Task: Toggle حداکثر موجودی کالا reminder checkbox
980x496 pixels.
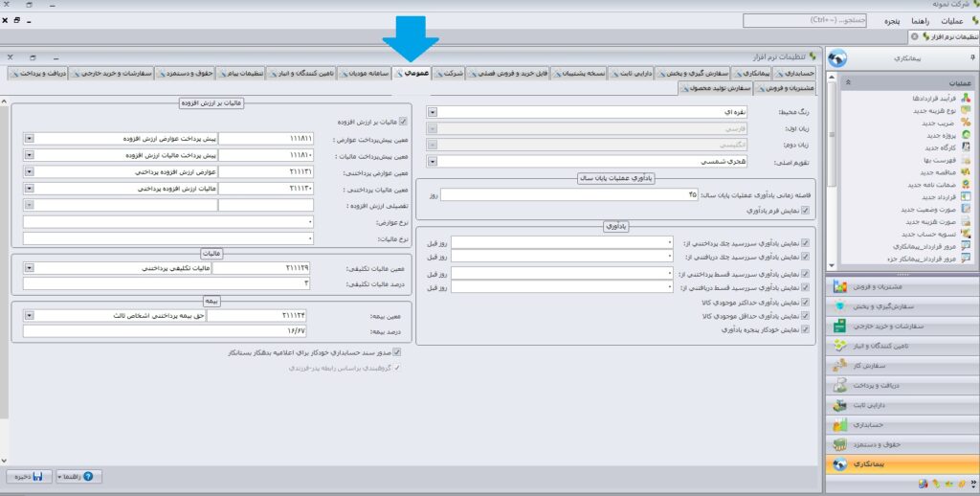Action: [805, 303]
